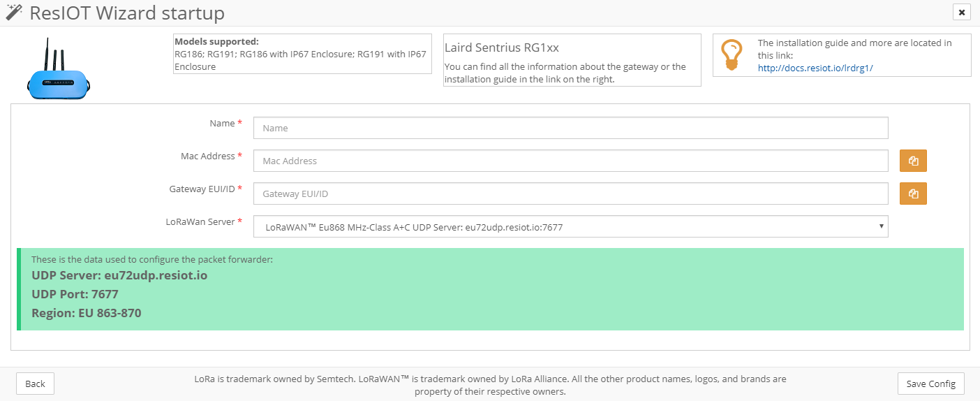Click the Gateway EUI/ID label
Viewport: 980px width, 401px height.
[202, 189]
